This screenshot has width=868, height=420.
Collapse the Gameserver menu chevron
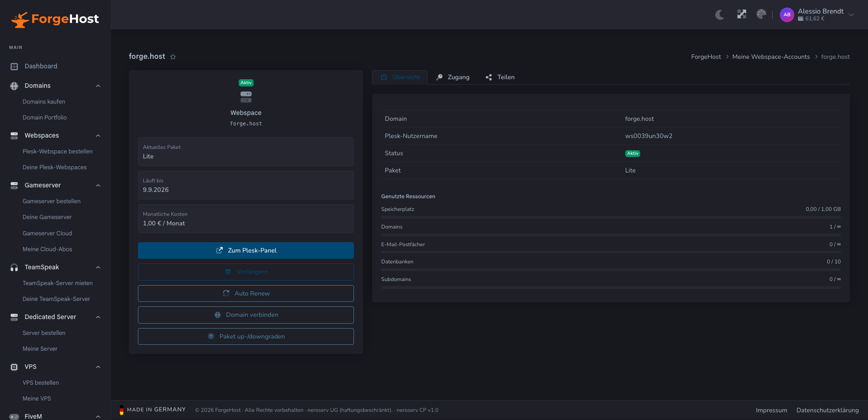[x=98, y=186]
